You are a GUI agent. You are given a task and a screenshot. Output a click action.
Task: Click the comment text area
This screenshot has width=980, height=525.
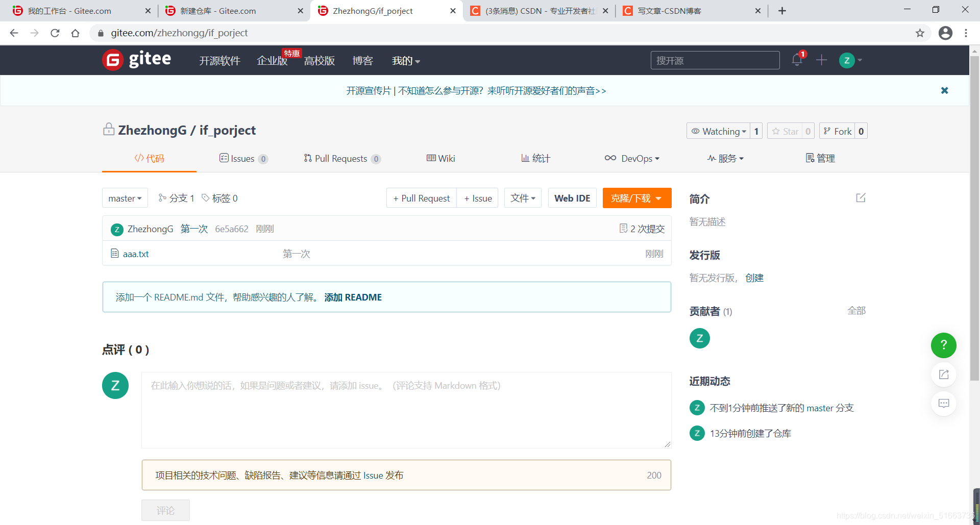(406, 410)
